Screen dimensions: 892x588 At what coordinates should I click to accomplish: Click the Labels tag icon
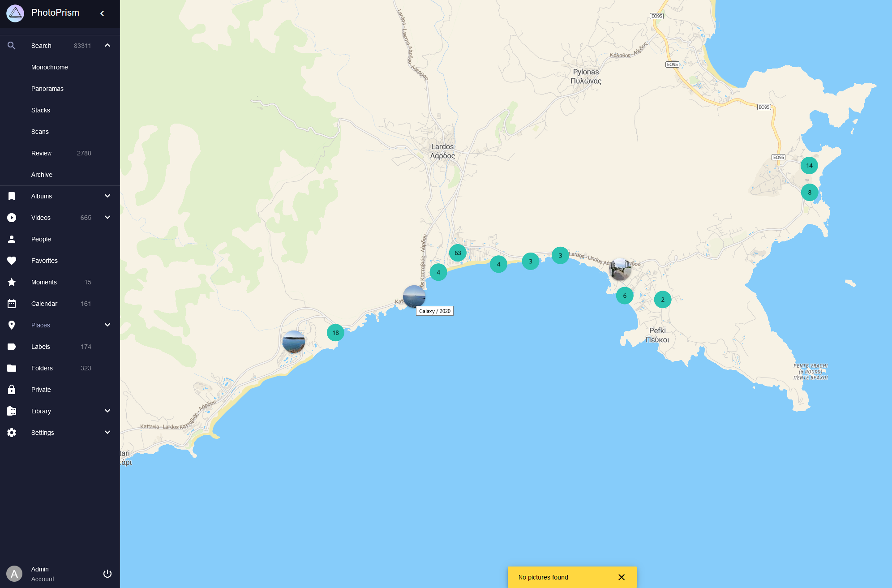click(x=12, y=347)
